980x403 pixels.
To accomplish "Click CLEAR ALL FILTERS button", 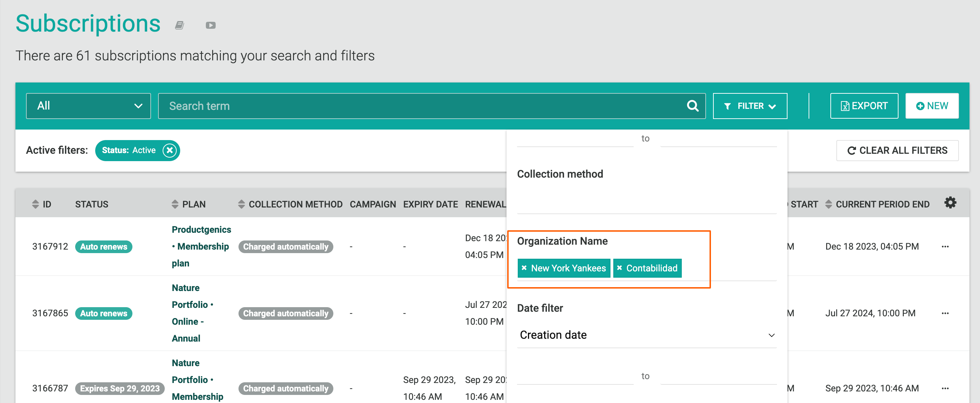I will click(897, 150).
